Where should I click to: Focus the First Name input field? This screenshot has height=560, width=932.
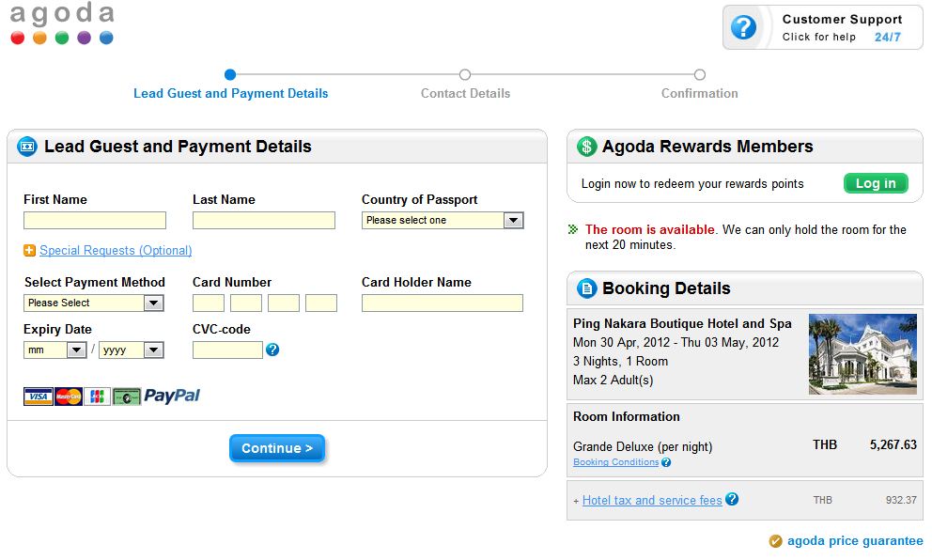click(x=95, y=221)
